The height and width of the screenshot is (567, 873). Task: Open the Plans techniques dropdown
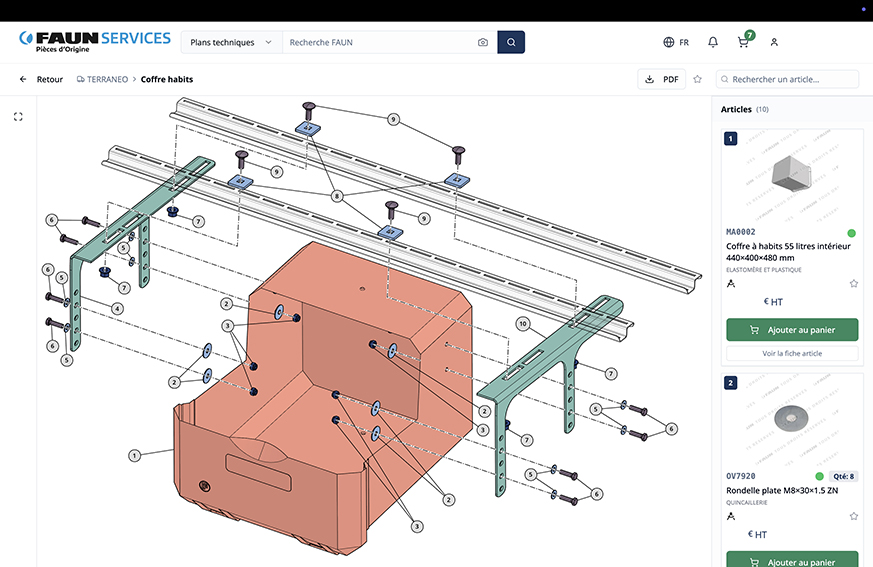click(231, 42)
